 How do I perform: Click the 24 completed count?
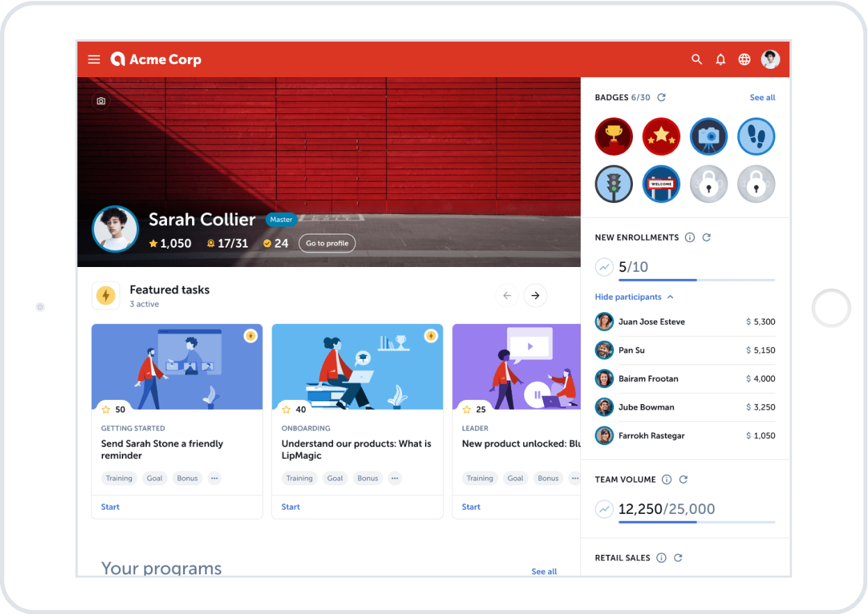point(275,243)
